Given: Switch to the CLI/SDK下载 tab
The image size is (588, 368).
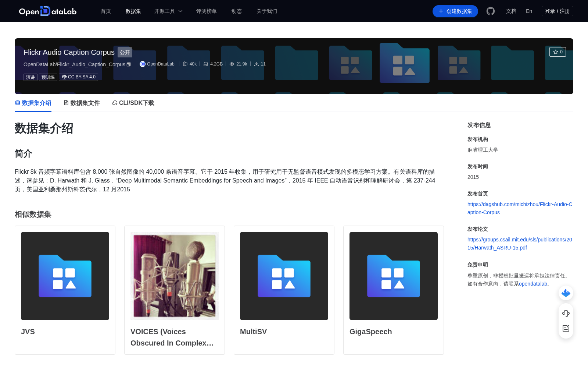Looking at the screenshot, I should (133, 103).
